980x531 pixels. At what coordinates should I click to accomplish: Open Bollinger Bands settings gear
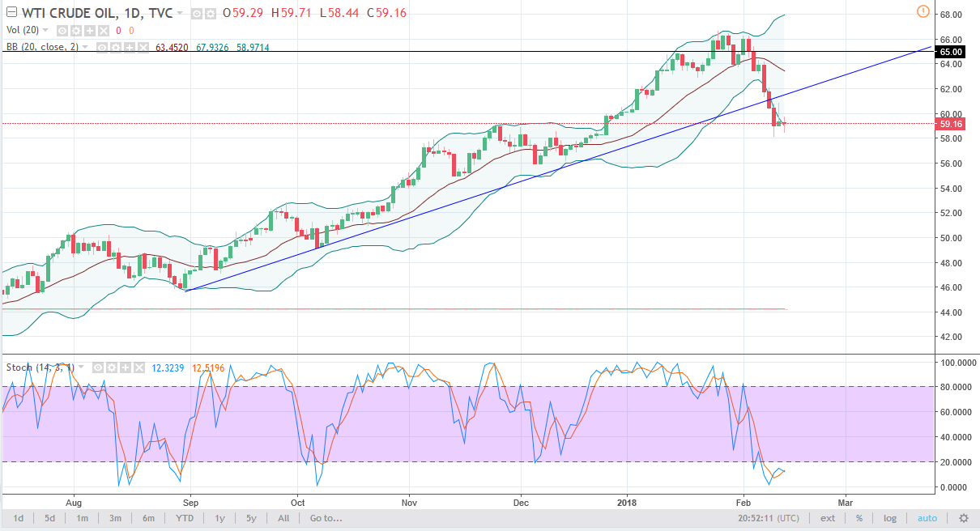116,48
